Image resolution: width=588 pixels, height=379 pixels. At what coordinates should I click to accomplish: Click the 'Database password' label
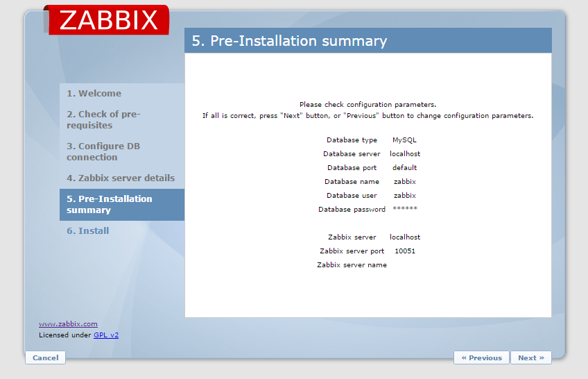(352, 210)
